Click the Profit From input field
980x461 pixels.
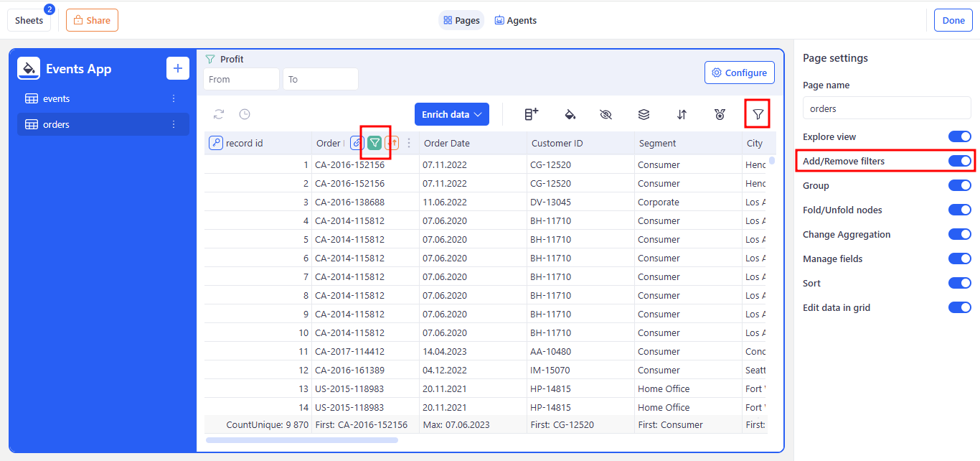click(241, 79)
